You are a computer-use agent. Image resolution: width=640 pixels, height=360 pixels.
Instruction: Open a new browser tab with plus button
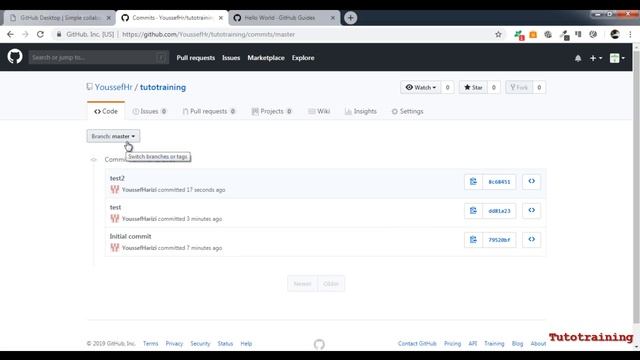[x=350, y=18]
